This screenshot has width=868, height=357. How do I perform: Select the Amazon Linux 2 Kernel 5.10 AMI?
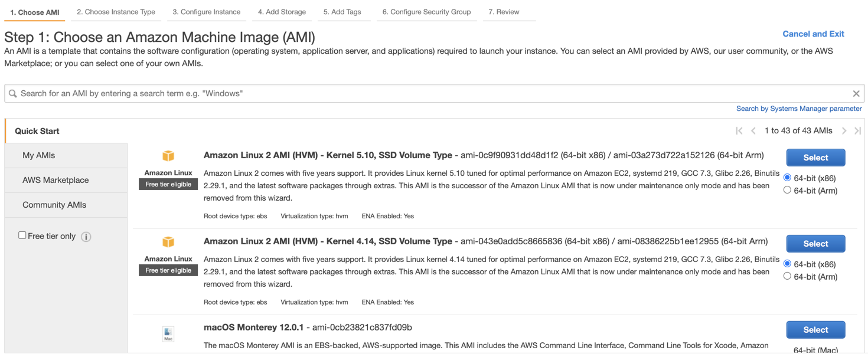(815, 158)
